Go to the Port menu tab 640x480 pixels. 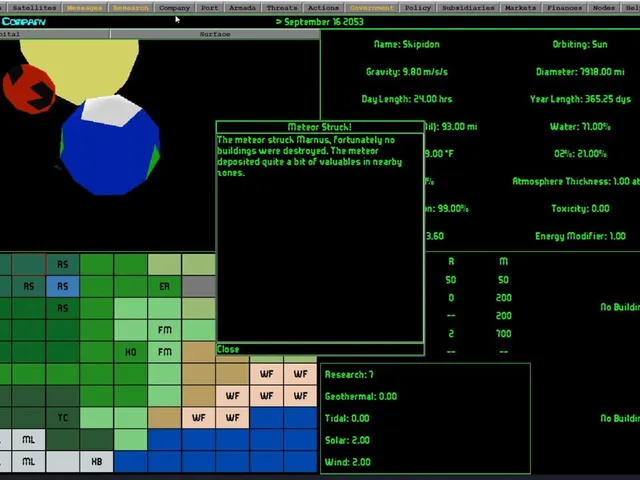pyautogui.click(x=209, y=8)
